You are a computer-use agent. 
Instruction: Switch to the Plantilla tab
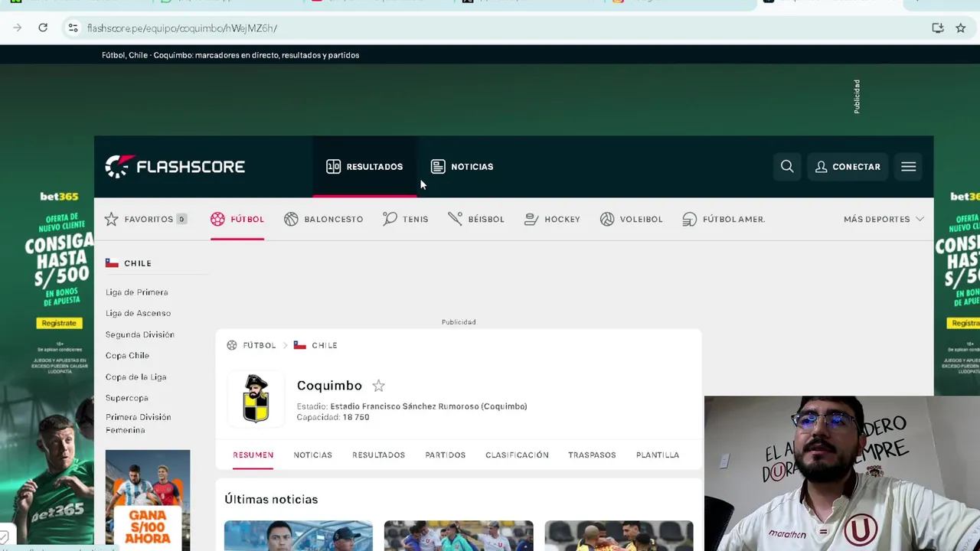point(658,455)
